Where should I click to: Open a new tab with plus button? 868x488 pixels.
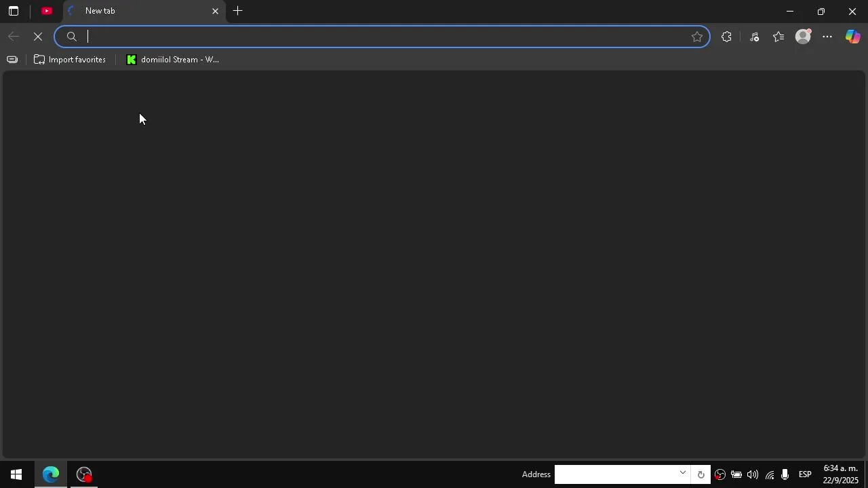238,11
